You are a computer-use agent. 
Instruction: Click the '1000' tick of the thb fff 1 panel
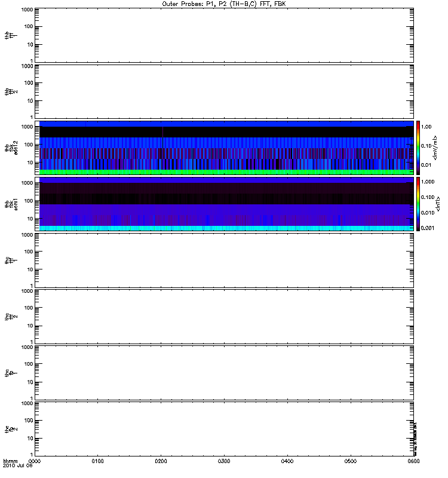pos(27,10)
